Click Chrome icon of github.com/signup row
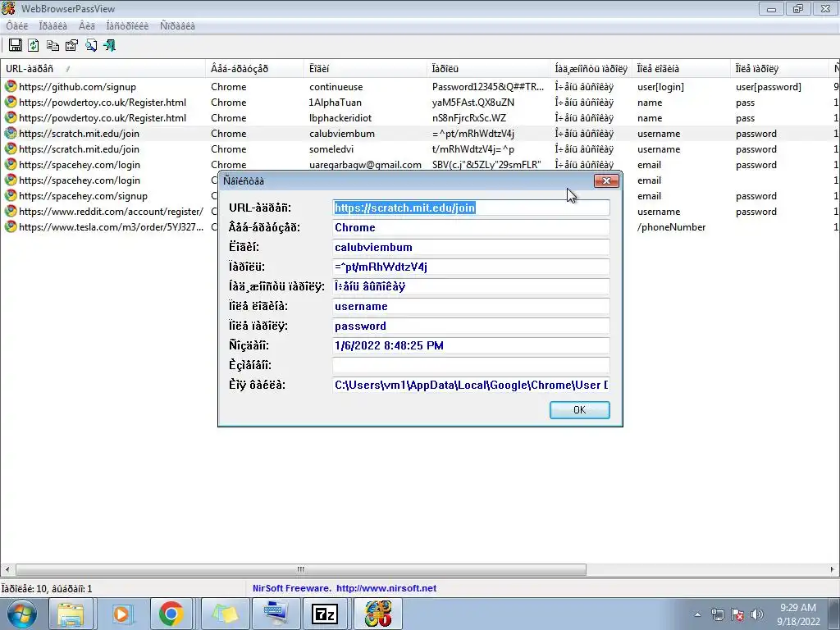Image resolution: width=840 pixels, height=630 pixels. click(10, 86)
